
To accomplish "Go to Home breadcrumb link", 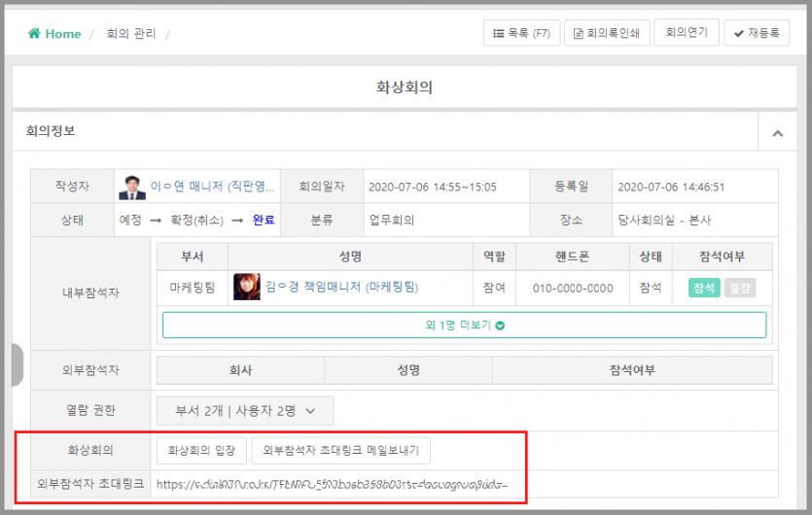I will 54,34.
